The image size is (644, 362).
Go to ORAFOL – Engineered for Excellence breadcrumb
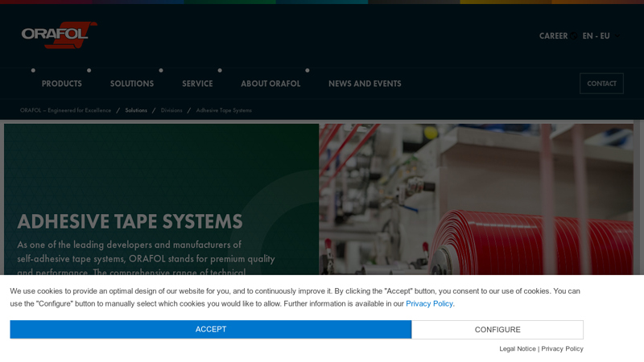point(66,110)
